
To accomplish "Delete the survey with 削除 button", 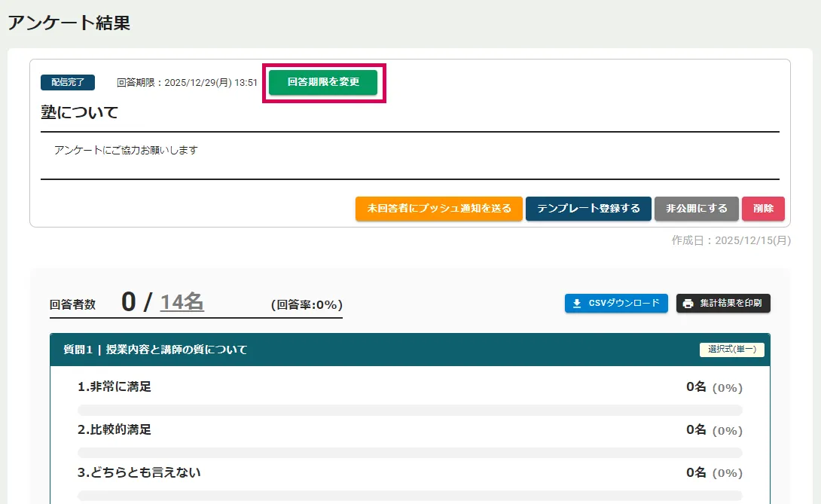I will tap(763, 209).
